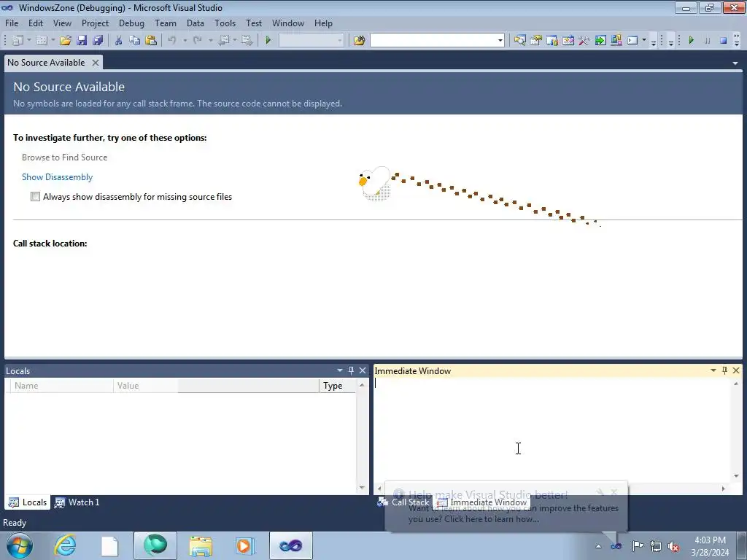Click the volume muted tray icon

click(x=673, y=546)
